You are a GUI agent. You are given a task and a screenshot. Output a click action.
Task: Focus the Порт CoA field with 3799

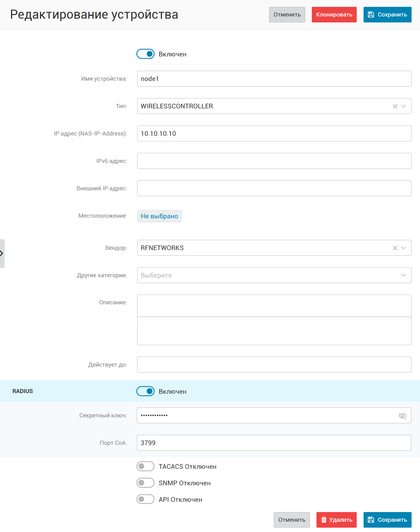pos(274,443)
